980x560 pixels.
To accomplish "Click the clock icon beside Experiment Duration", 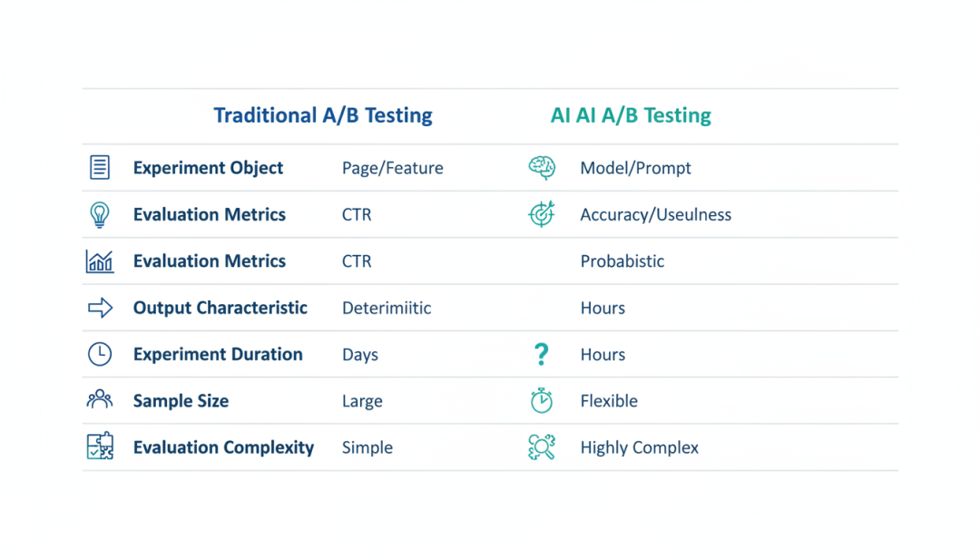I will coord(100,354).
